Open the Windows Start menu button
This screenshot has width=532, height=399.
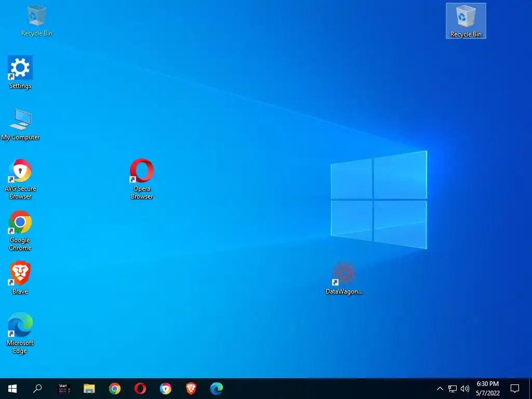click(x=12, y=389)
